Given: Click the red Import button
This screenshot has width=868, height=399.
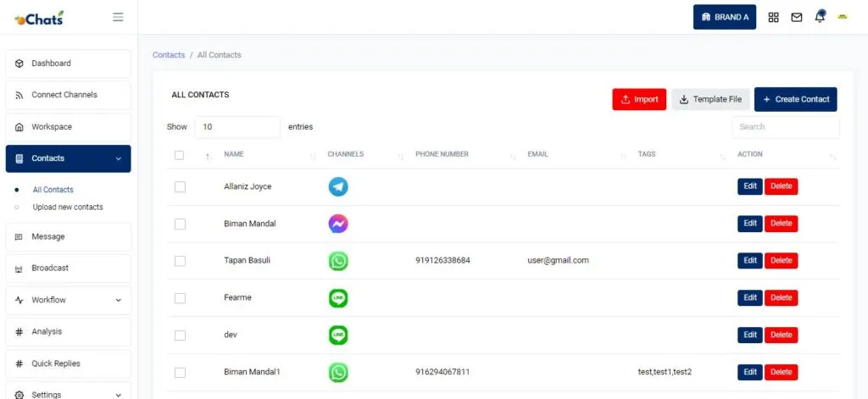Looking at the screenshot, I should (x=639, y=100).
